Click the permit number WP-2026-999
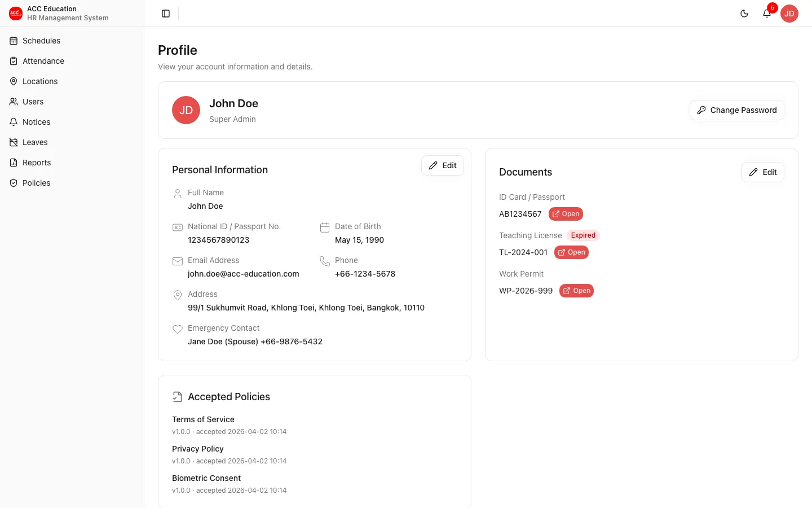This screenshot has width=812, height=508. coord(526,291)
